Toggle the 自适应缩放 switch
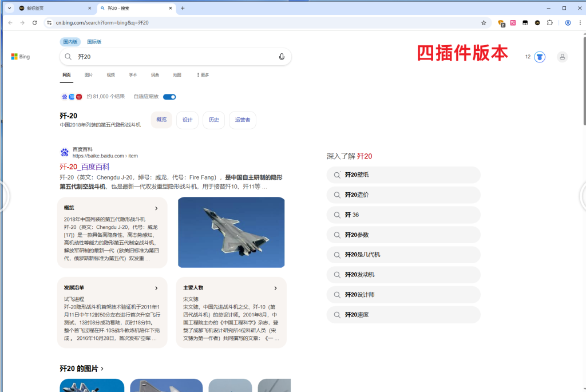This screenshot has width=586, height=392. pyautogui.click(x=169, y=97)
